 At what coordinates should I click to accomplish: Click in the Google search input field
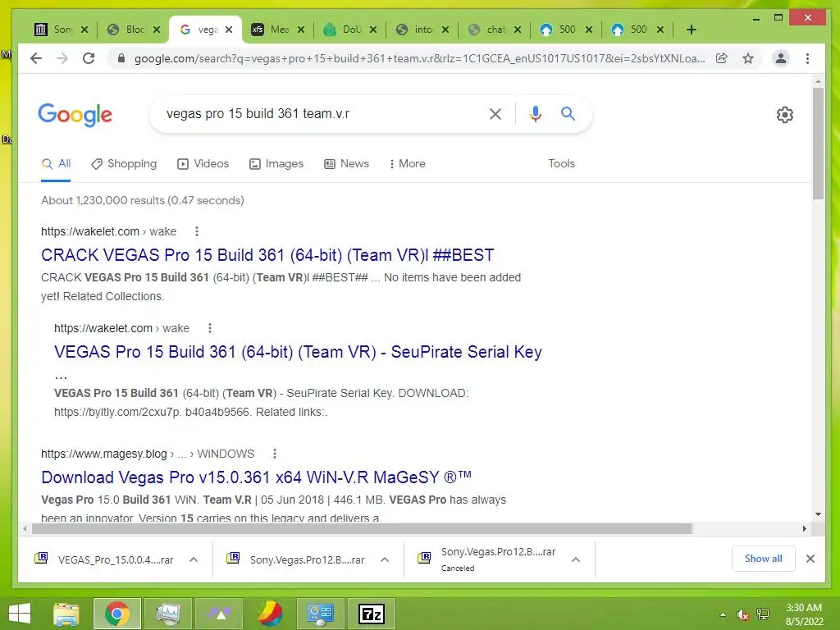point(322,113)
